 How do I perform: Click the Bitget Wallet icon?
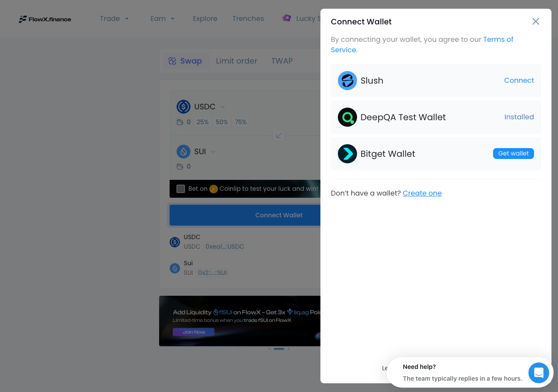(x=347, y=154)
